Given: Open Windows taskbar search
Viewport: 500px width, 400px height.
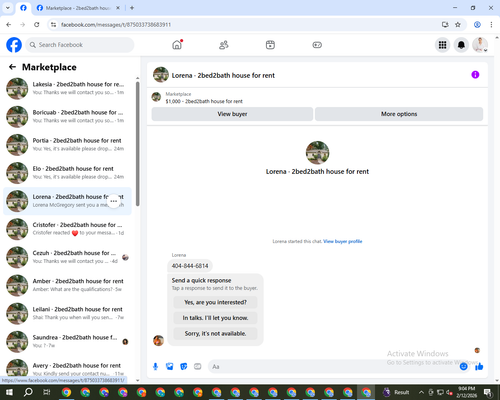Looking at the screenshot, I should coord(28,392).
